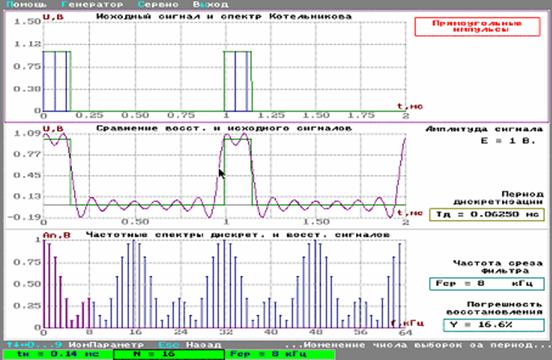Click the spectrum line at 32 кГц
The height and width of the screenshot is (360, 552).
coord(224,284)
